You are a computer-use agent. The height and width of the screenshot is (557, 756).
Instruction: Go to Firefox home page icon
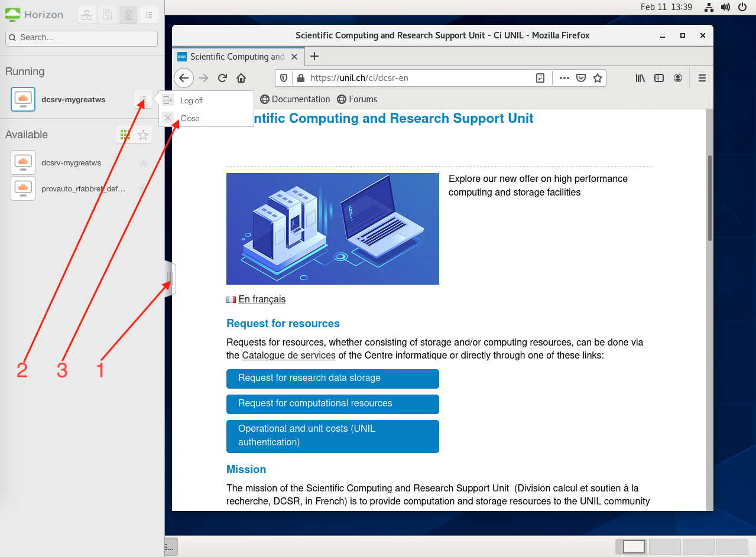(x=241, y=78)
